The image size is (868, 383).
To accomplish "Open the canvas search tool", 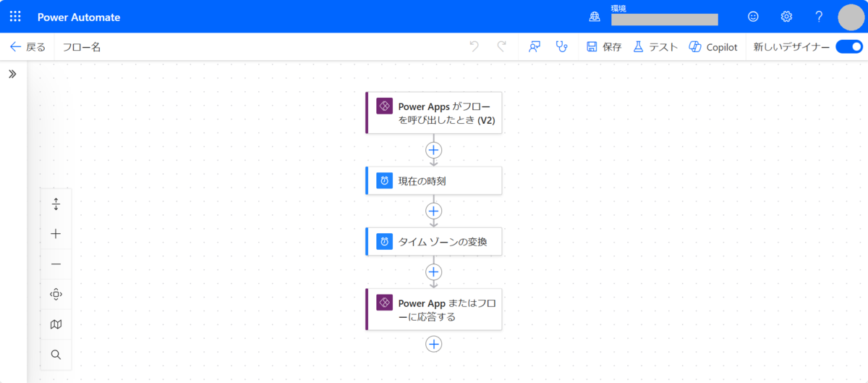I will click(56, 354).
